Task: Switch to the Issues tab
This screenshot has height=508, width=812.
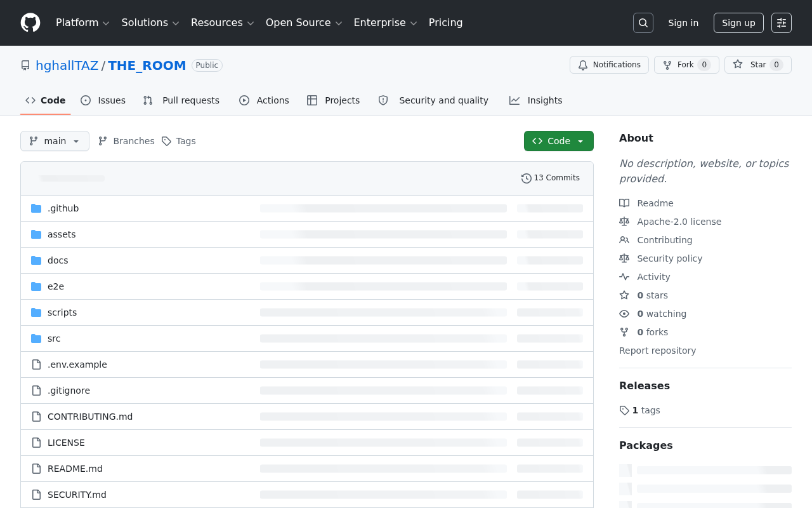Action: click(103, 100)
